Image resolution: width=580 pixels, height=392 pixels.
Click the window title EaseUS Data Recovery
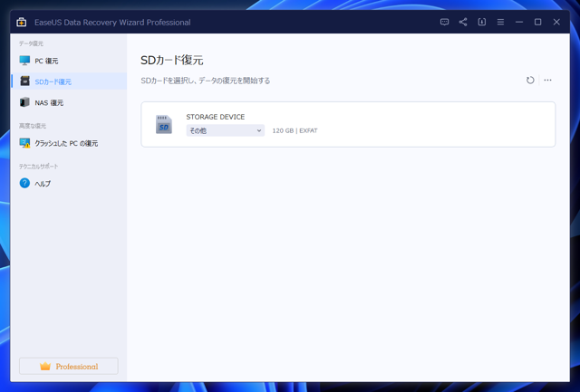112,22
